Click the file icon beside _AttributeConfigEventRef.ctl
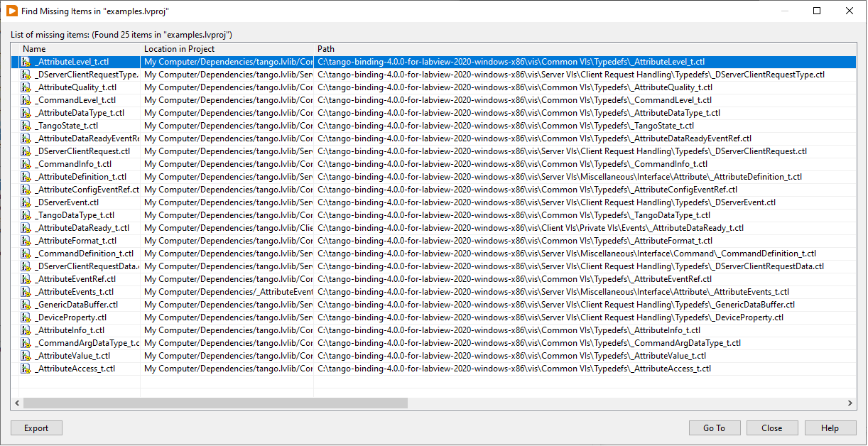The height and width of the screenshot is (446, 868). (26, 190)
